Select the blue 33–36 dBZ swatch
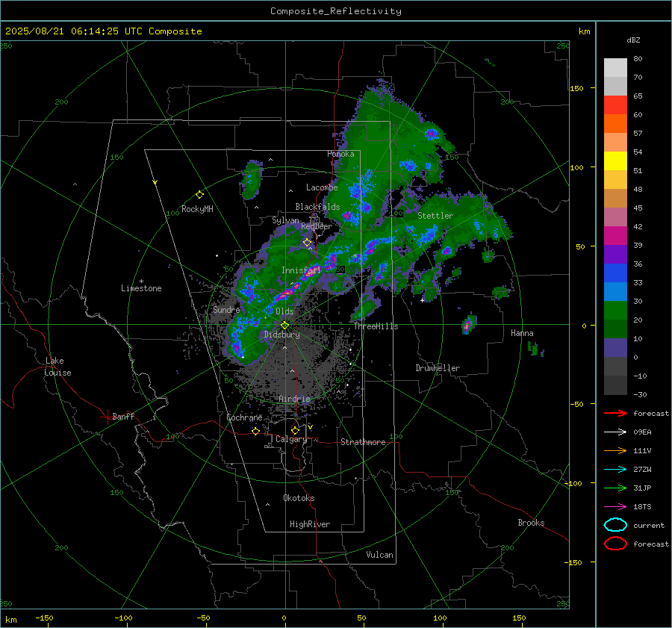Screen dimensions: 672x628 coord(615,273)
